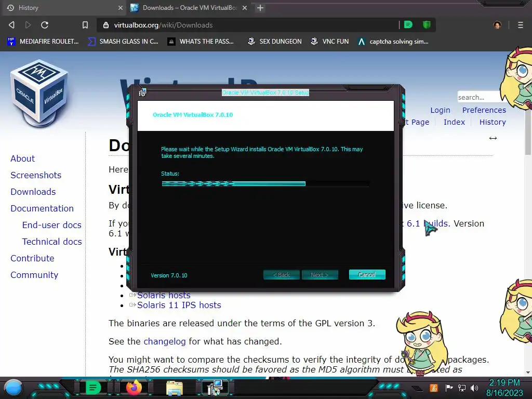The width and height of the screenshot is (532, 399).
Task: Open File Explorer from the taskbar
Action: [175, 388]
